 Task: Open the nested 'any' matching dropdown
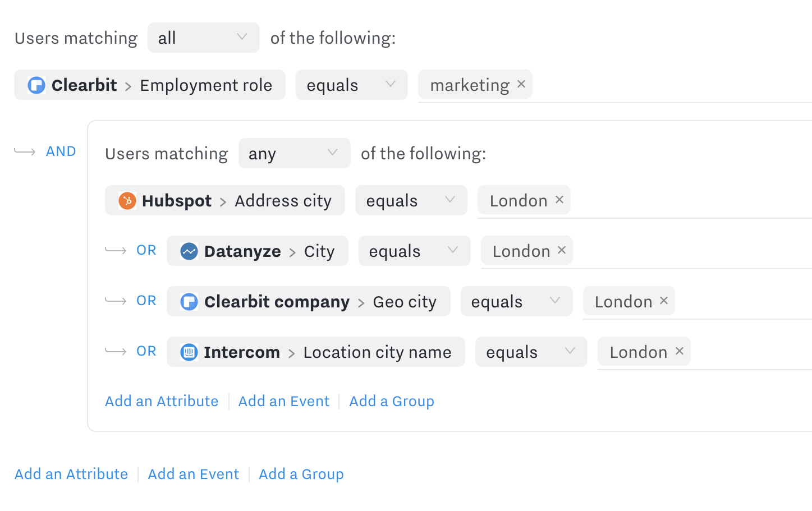click(294, 153)
